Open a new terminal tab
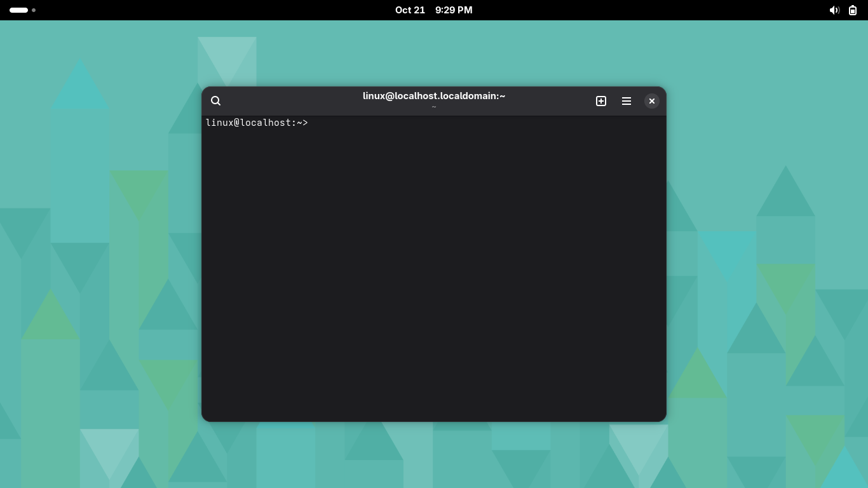 (601, 101)
